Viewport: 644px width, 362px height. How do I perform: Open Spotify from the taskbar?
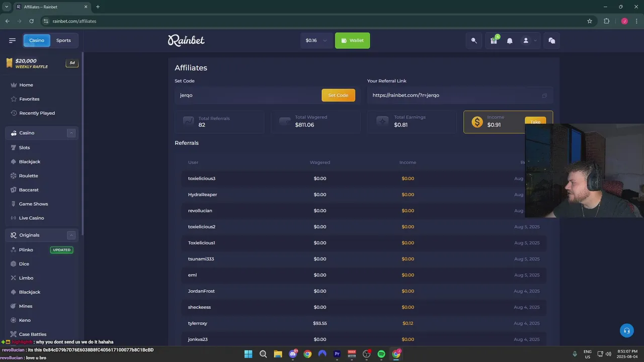point(381,354)
